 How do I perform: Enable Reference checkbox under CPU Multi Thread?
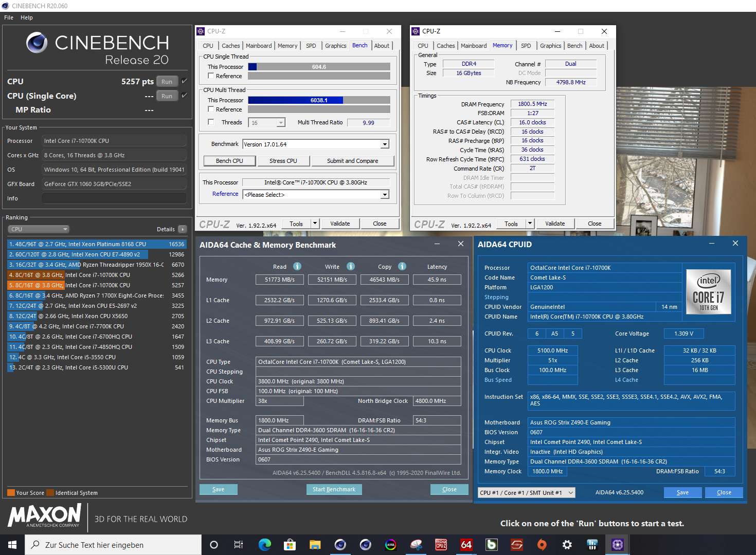211,109
